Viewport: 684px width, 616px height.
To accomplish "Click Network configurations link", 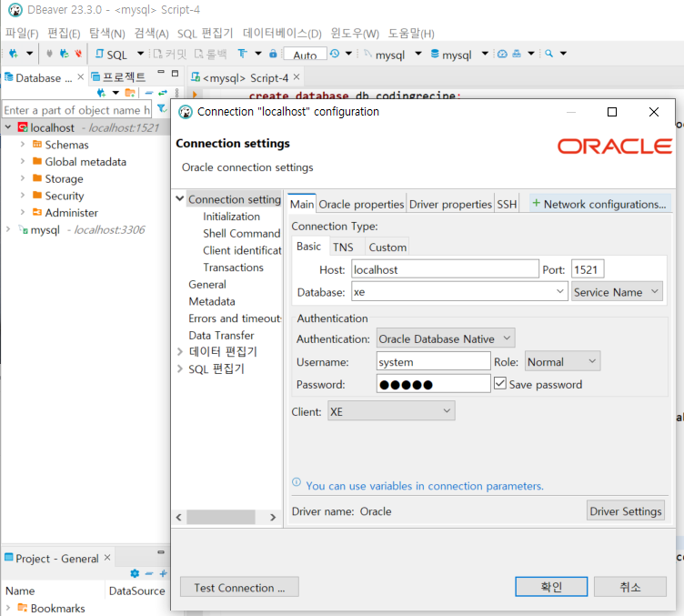I will click(x=599, y=204).
